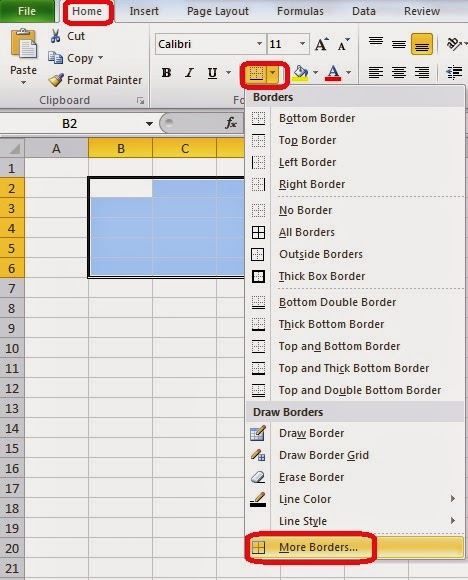Apply Outside Borders to selection
Viewport: 468px width, 580px height.
point(355,254)
